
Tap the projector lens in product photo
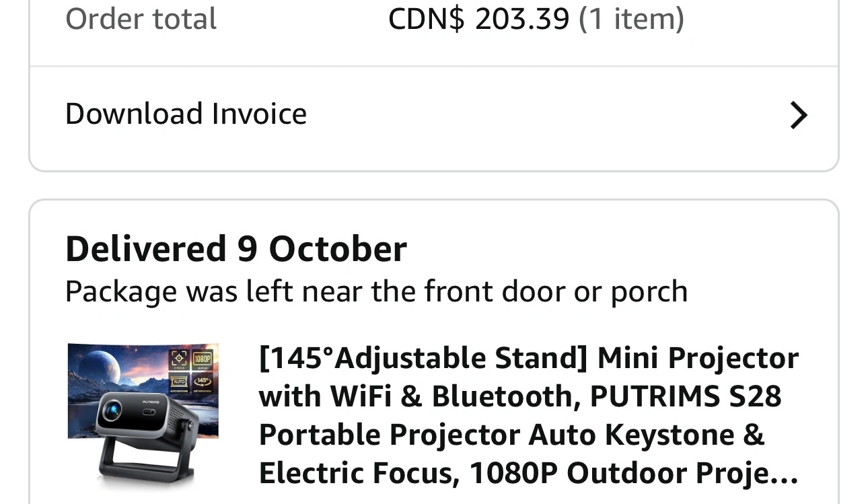coord(112,410)
